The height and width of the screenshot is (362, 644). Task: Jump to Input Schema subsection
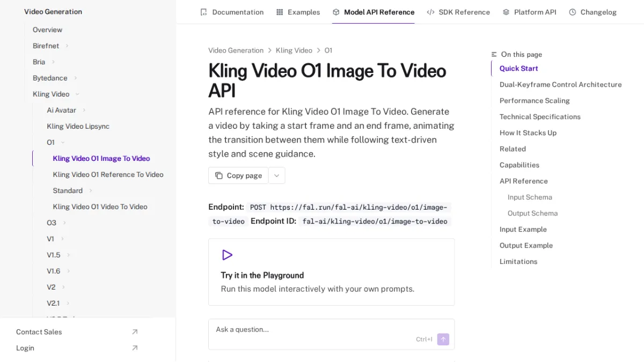pos(530,197)
